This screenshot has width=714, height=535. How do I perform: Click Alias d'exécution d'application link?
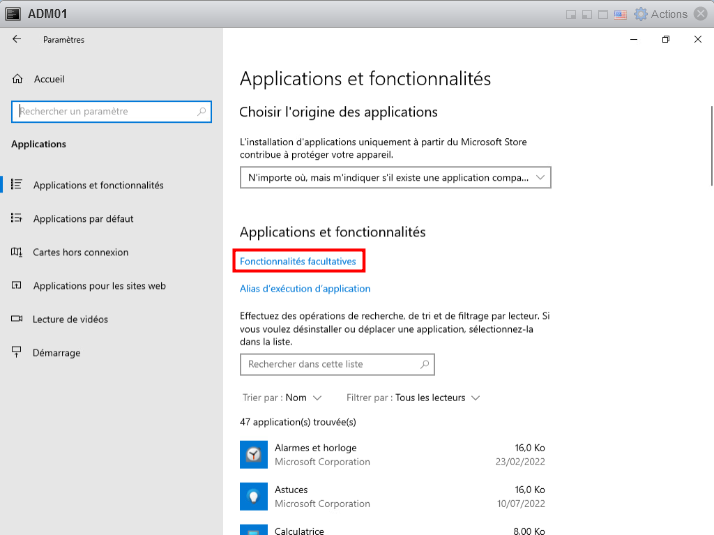point(305,289)
